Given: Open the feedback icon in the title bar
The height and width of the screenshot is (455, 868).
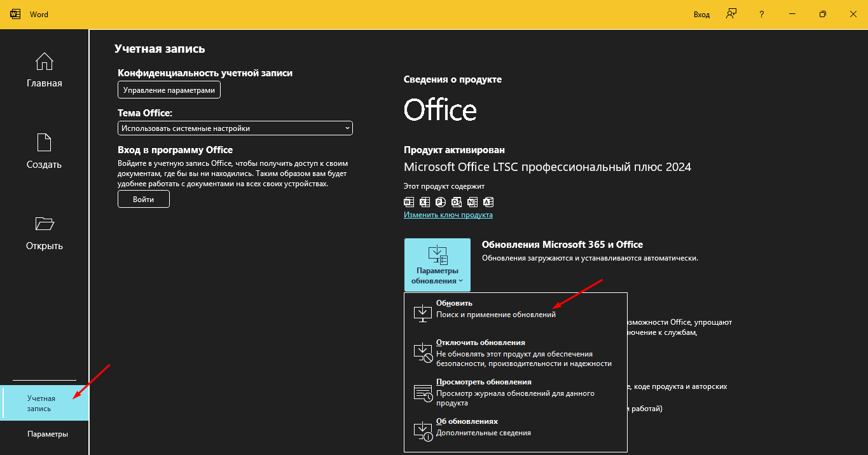Looking at the screenshot, I should (731, 14).
